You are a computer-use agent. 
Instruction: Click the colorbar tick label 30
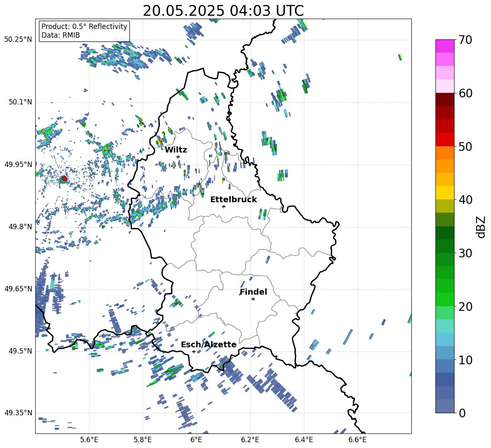click(x=465, y=253)
